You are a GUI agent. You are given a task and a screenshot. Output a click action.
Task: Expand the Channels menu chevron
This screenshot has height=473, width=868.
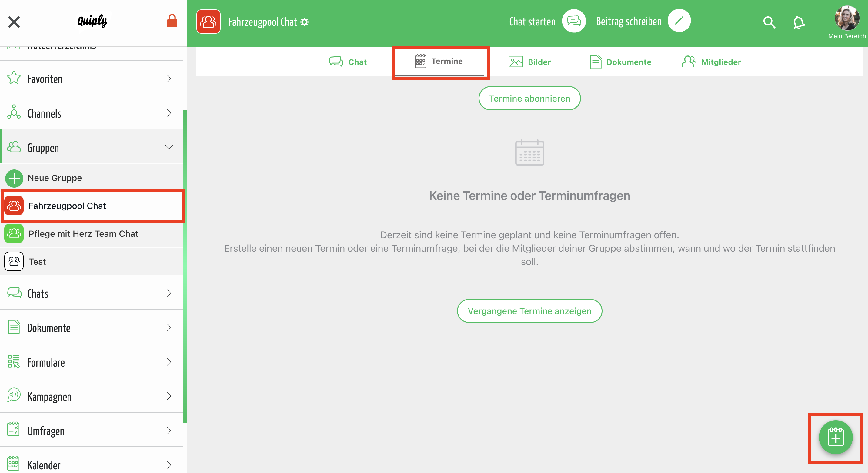(x=169, y=113)
